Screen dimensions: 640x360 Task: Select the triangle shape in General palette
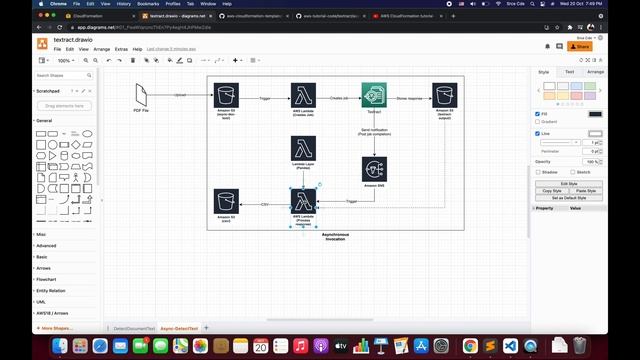53,156
